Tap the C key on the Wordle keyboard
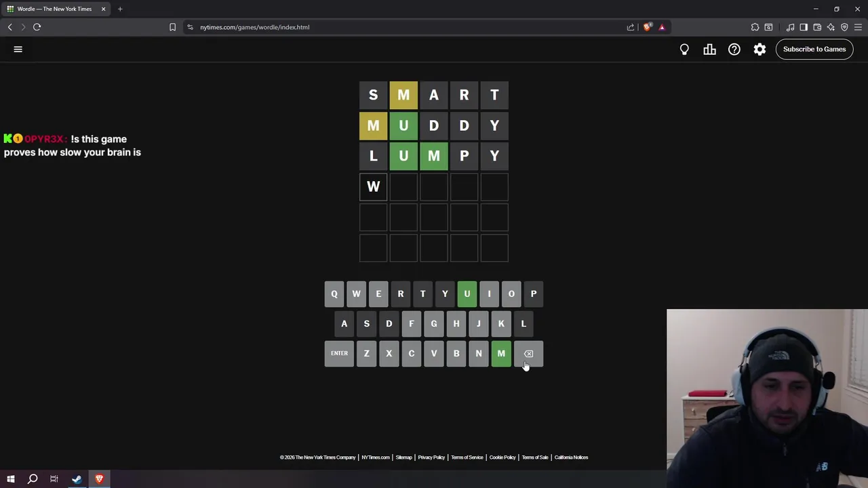Viewport: 868px width, 488px height. point(411,353)
